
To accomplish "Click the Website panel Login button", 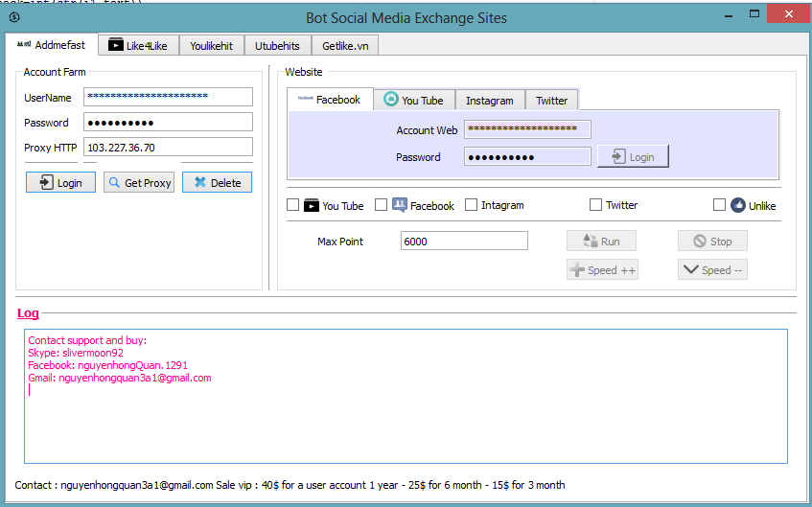I will [633, 156].
